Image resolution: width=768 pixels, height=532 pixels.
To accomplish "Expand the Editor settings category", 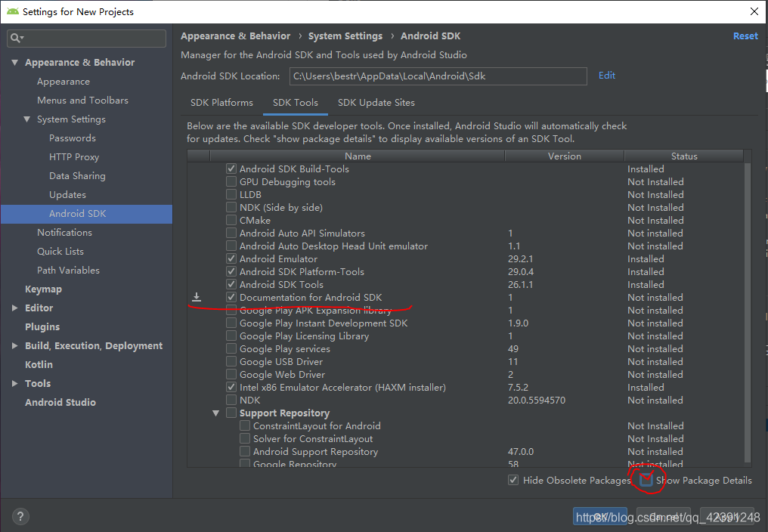I will point(14,308).
